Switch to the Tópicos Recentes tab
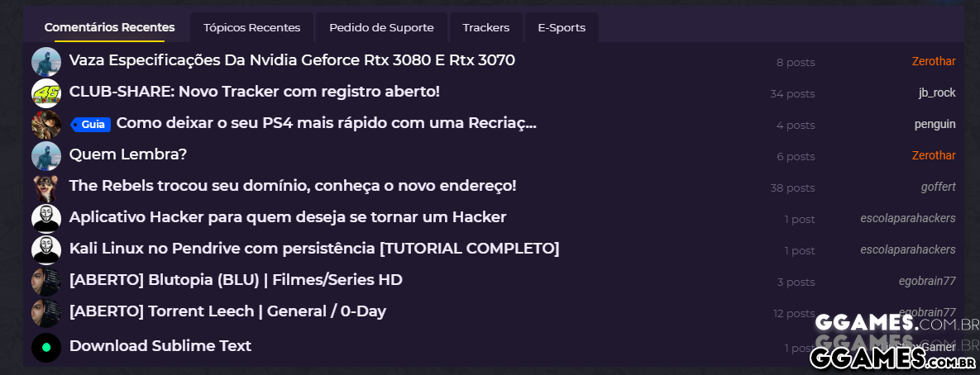 point(251,27)
